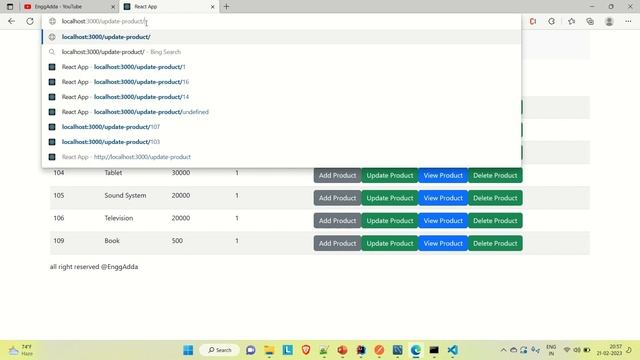Click the product name Sound System
Image resolution: width=640 pixels, height=360 pixels.
125,196
